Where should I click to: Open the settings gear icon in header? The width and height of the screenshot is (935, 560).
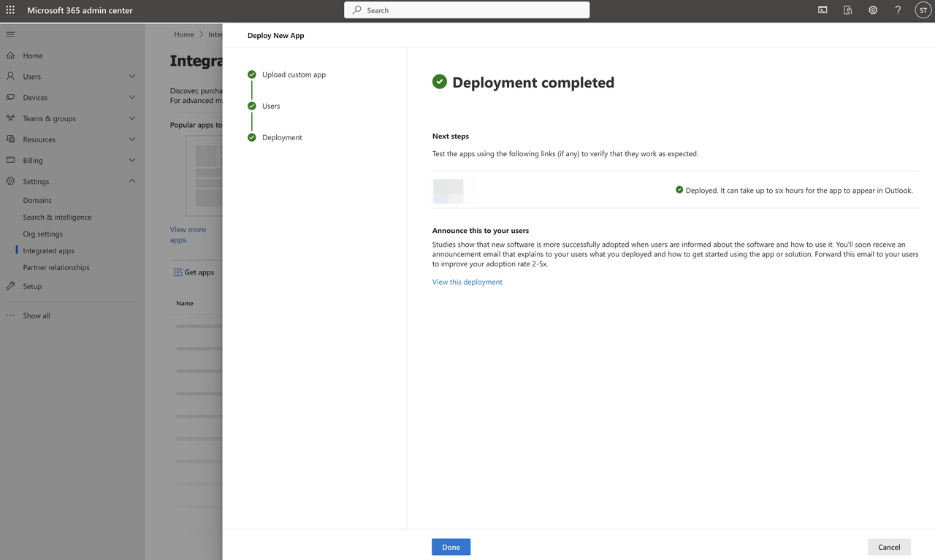pyautogui.click(x=873, y=10)
